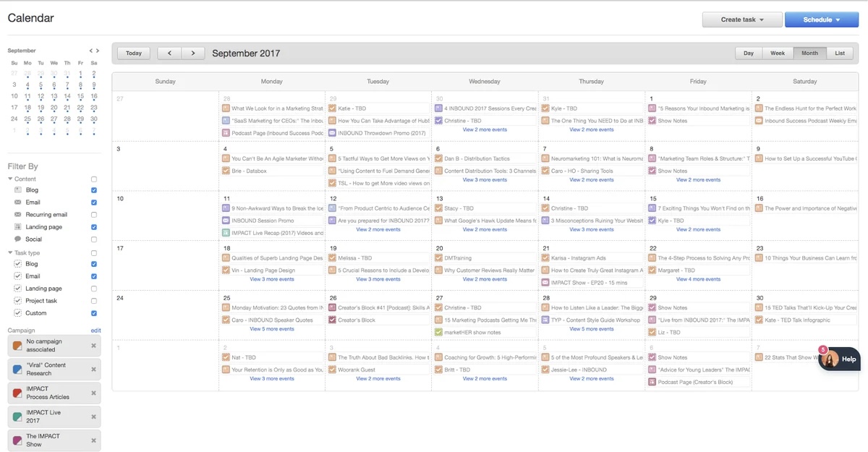Click the task icon beside Brie - Databox
Viewport: 868px width, 452px height.
point(226,171)
